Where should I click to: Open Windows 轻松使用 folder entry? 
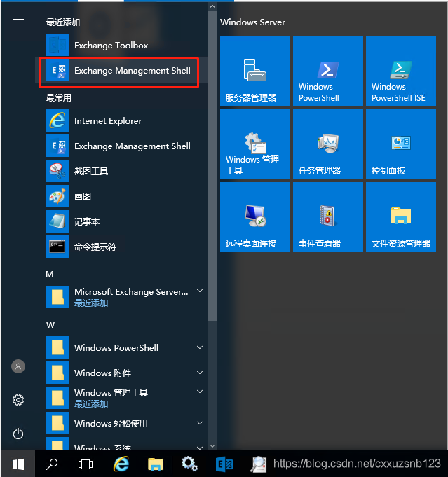pyautogui.click(x=122, y=423)
